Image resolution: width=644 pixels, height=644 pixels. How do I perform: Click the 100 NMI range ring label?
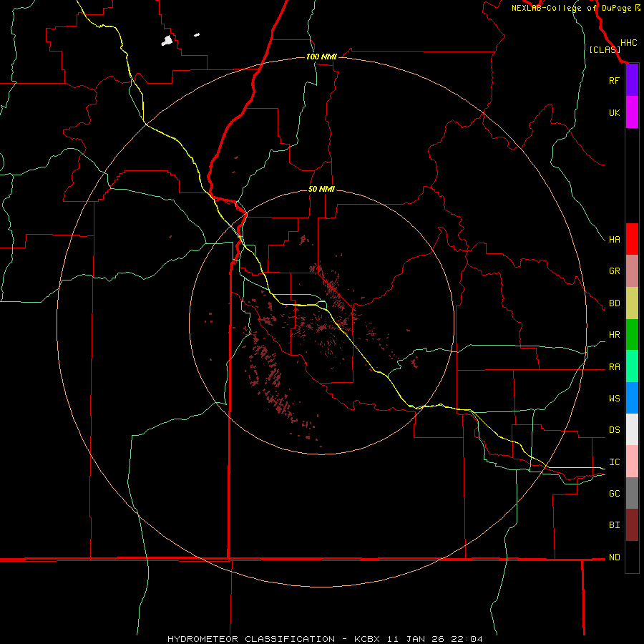pos(321,57)
